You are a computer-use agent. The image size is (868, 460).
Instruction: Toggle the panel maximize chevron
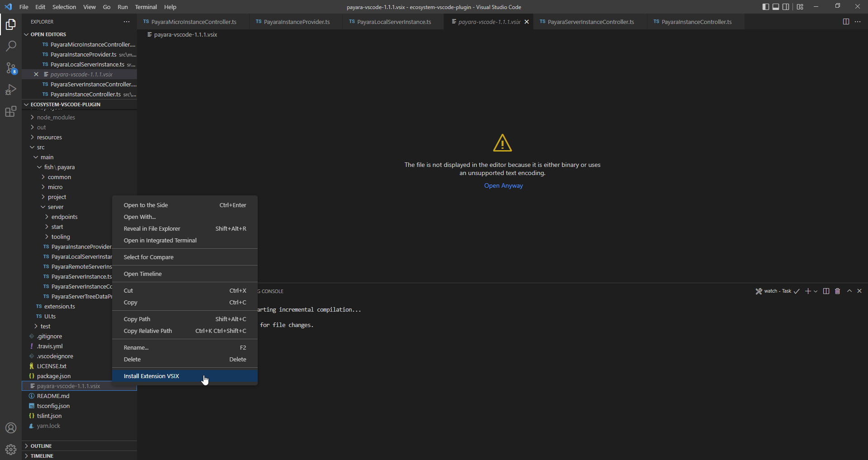click(x=849, y=291)
